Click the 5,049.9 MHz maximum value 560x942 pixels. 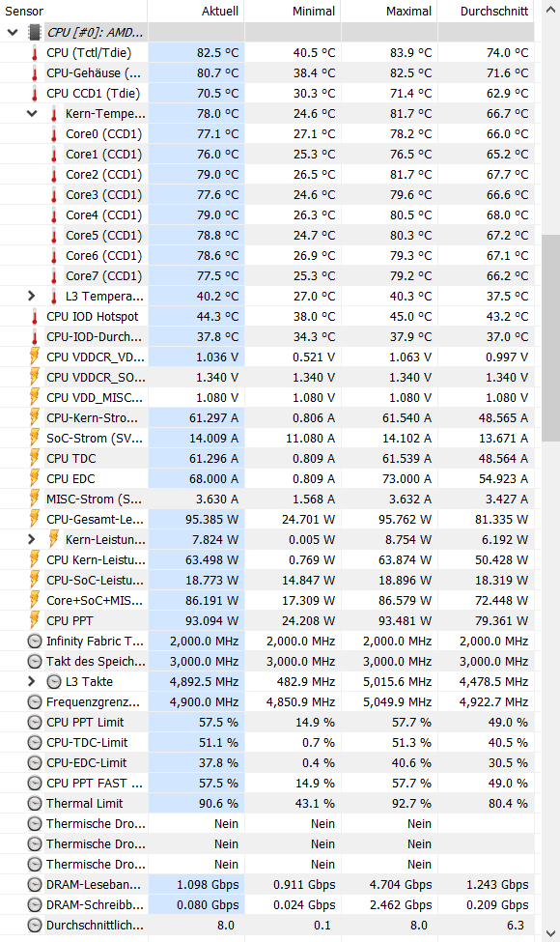pos(398,701)
